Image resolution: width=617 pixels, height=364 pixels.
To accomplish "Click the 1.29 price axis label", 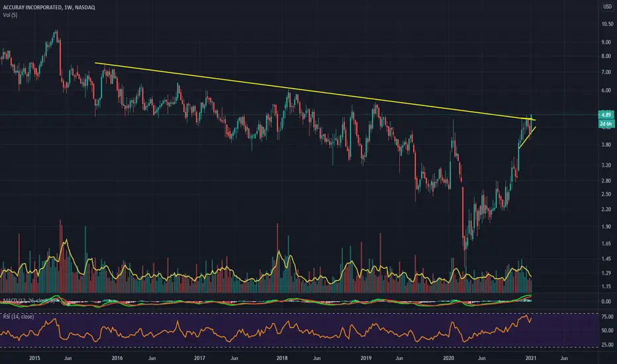I will coord(606,273).
